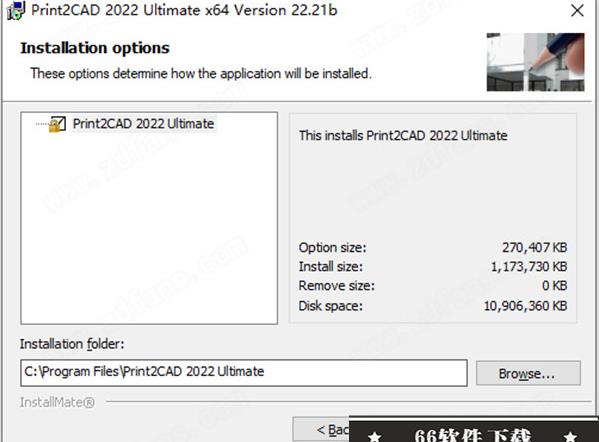
Task: Click the Remove size value 0 KB
Action: [x=555, y=286]
